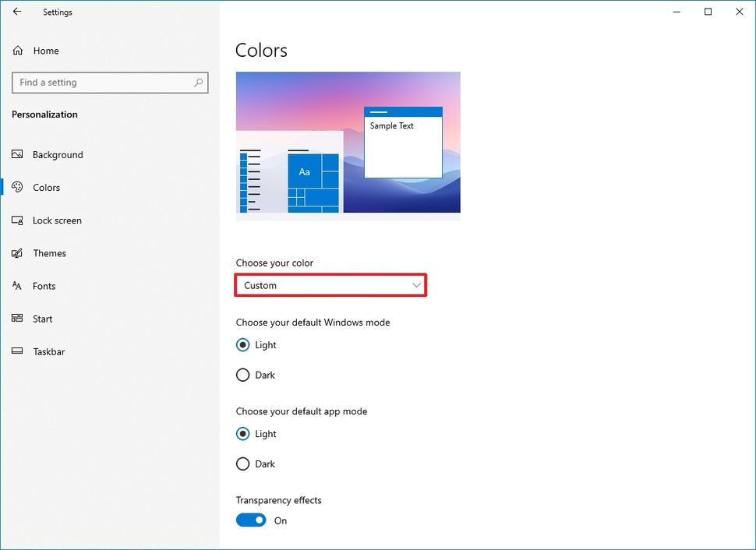Open the Choose your color dropdown
Image resolution: width=756 pixels, height=550 pixels.
330,285
